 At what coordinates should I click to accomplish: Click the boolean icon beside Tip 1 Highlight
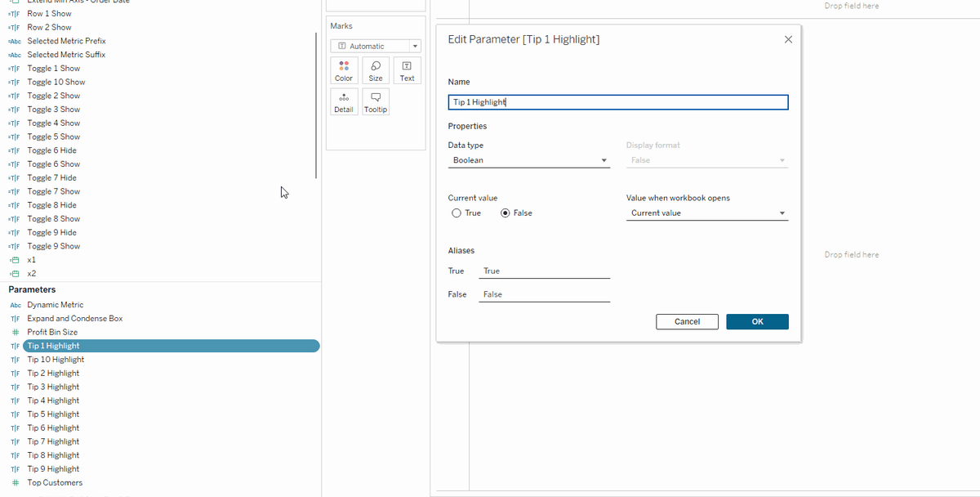point(15,346)
